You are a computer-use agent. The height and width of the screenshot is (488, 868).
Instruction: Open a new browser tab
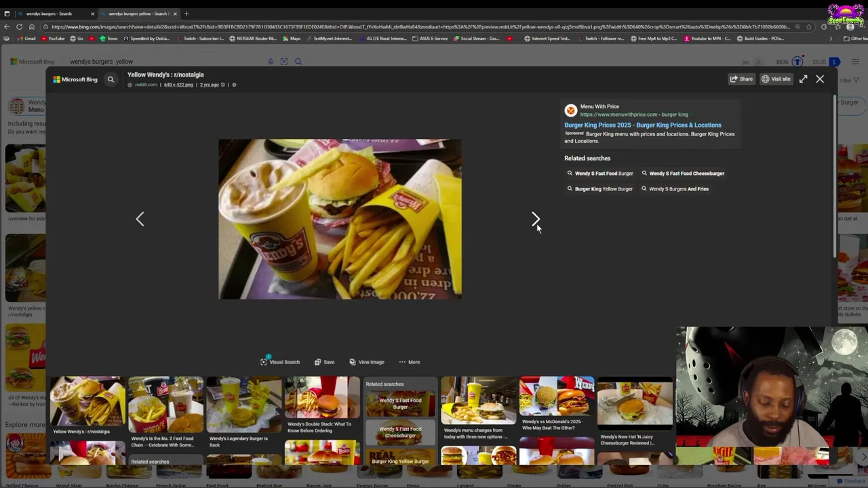pyautogui.click(x=186, y=14)
